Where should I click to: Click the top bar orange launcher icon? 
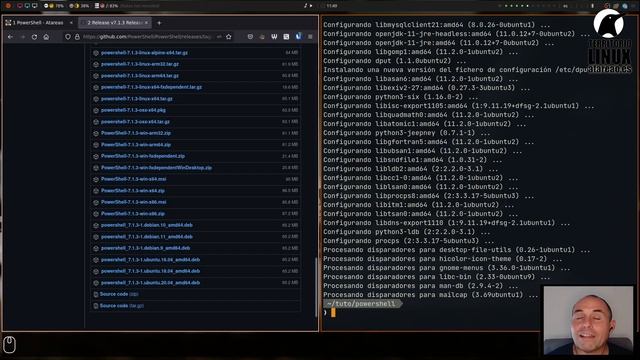tap(8, 6)
